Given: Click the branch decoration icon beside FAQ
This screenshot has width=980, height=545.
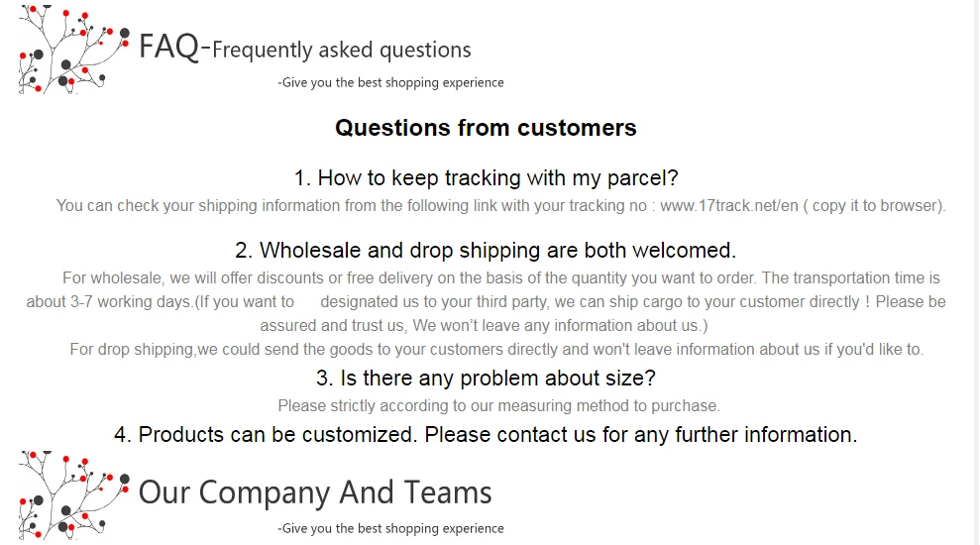Looking at the screenshot, I should (x=74, y=49).
